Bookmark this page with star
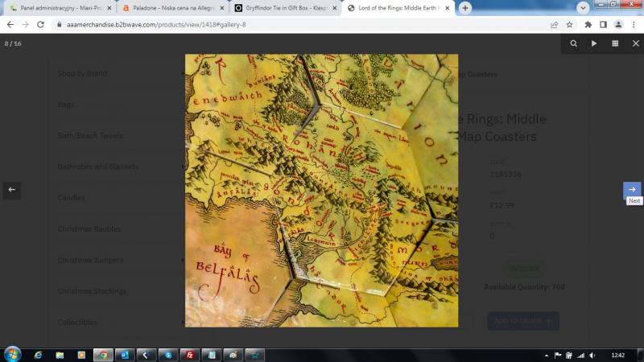644x362 pixels. pos(569,25)
